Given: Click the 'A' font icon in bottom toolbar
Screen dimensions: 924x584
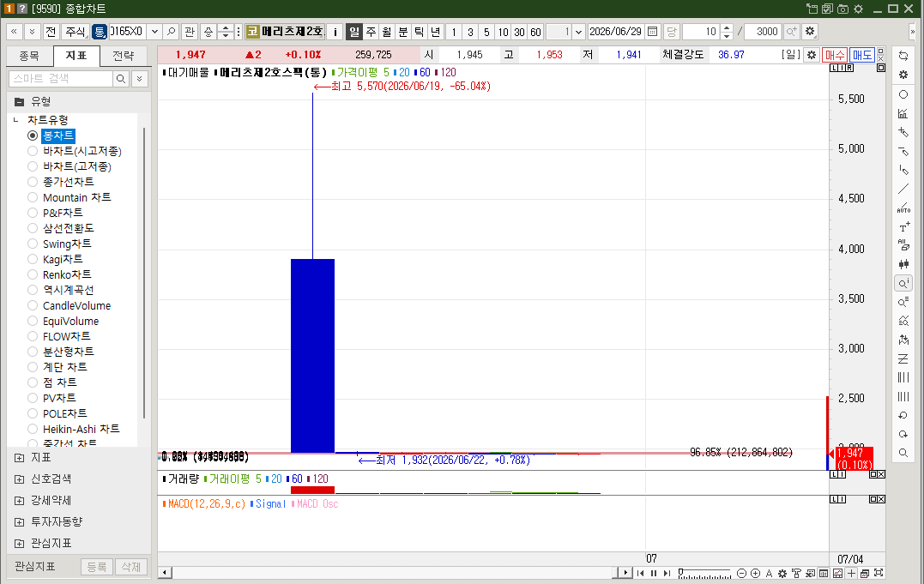Looking at the screenshot, I should tap(769, 574).
